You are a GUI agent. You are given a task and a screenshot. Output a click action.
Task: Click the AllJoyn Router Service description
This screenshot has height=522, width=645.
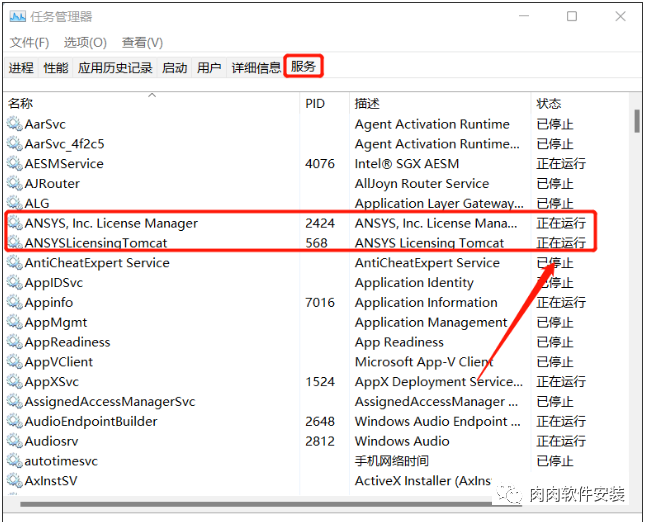tap(422, 183)
